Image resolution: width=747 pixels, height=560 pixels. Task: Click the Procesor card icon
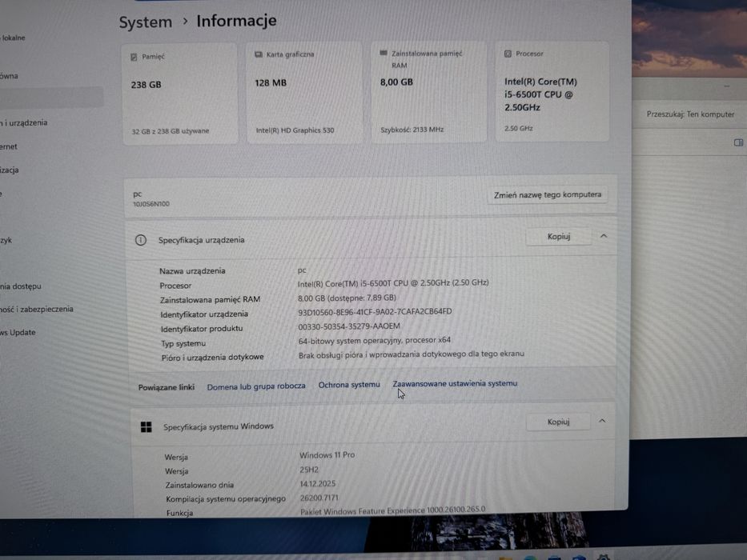point(508,54)
